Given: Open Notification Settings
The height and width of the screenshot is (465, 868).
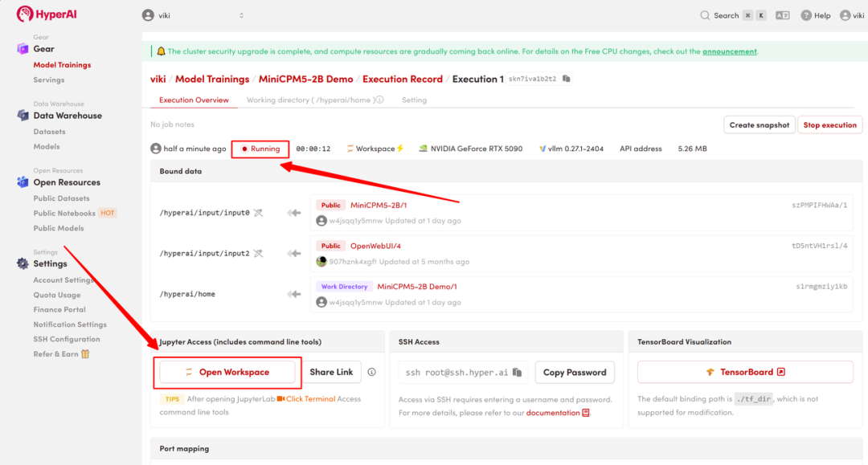Looking at the screenshot, I should click(70, 324).
